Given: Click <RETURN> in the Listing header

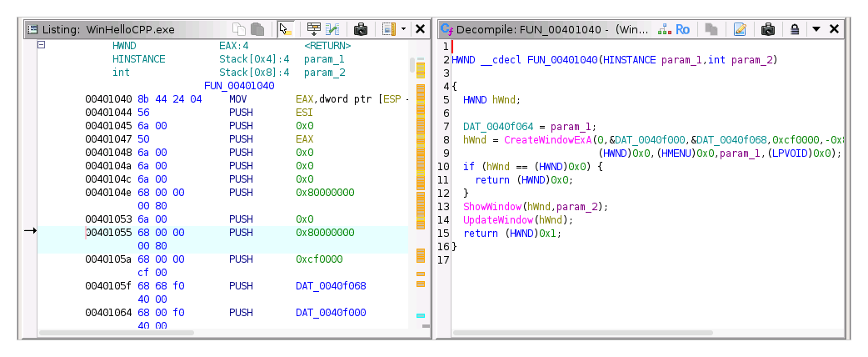Looking at the screenshot, I should [x=327, y=45].
